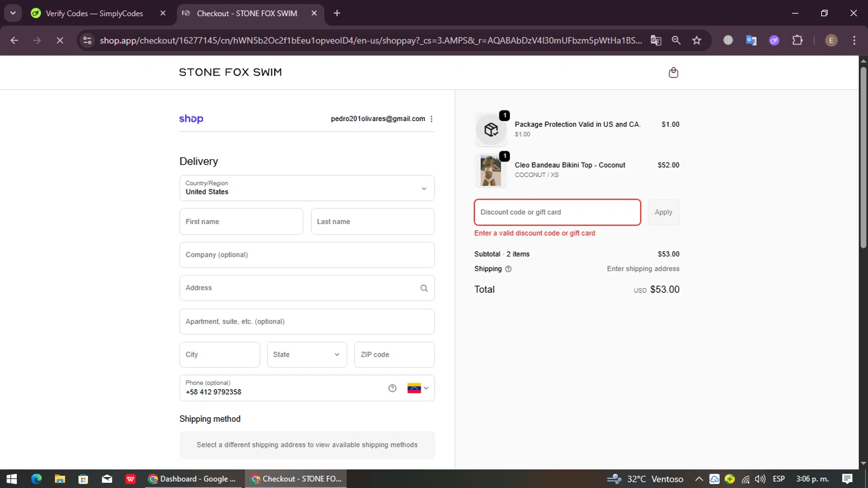
Task: Open the notification center icon
Action: 847,479
